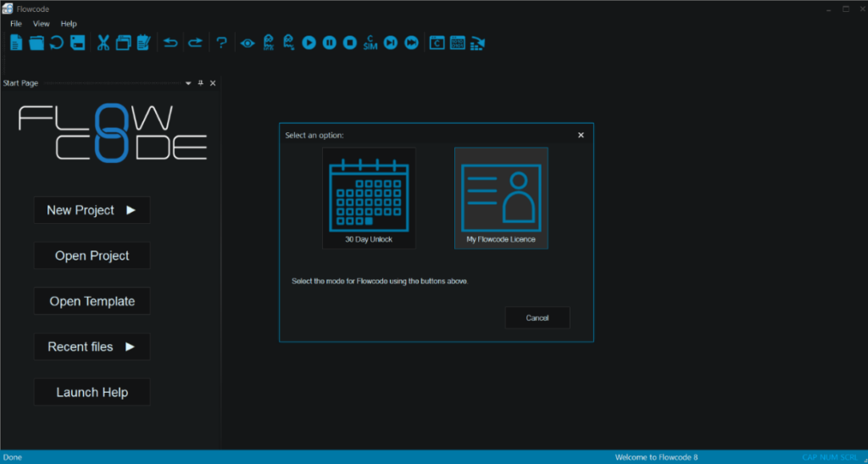Choose the 30 Day Unlock option
The image size is (868, 464).
tap(369, 198)
